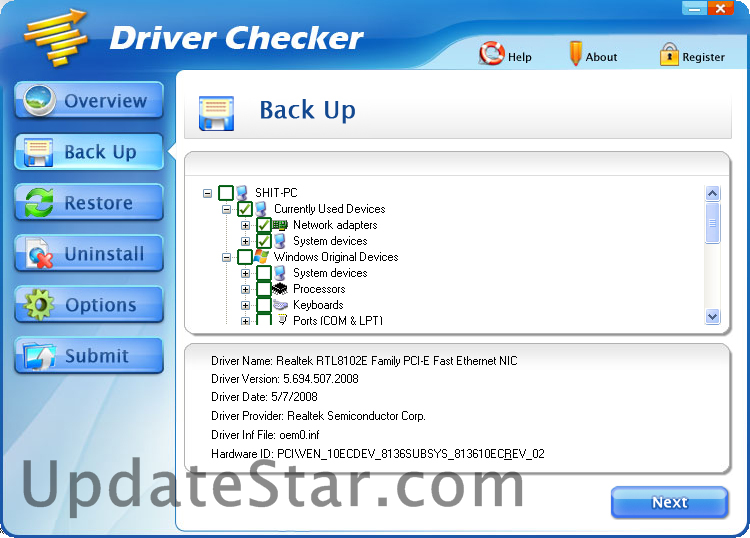The height and width of the screenshot is (538, 750).
Task: Check System devices under Windows Original Devices
Action: 264,273
